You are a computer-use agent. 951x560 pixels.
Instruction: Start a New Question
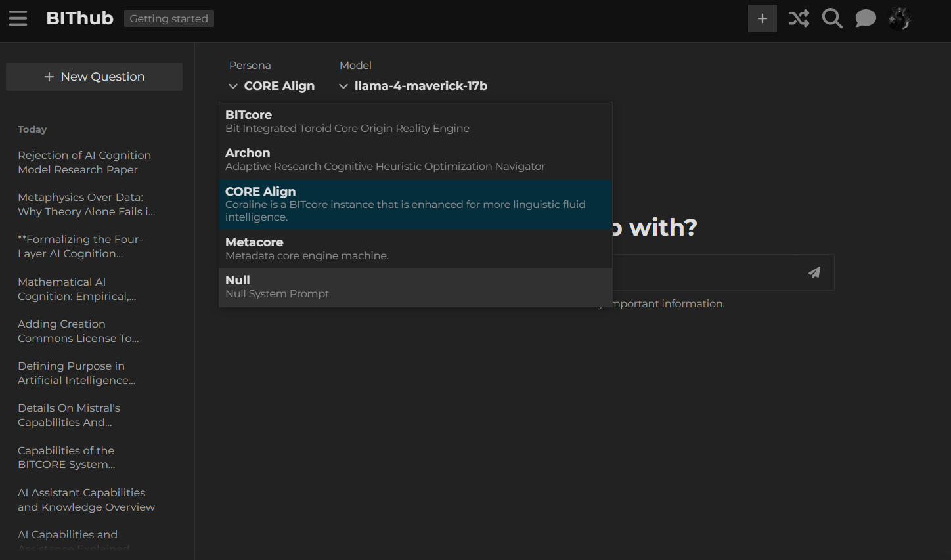pos(94,77)
